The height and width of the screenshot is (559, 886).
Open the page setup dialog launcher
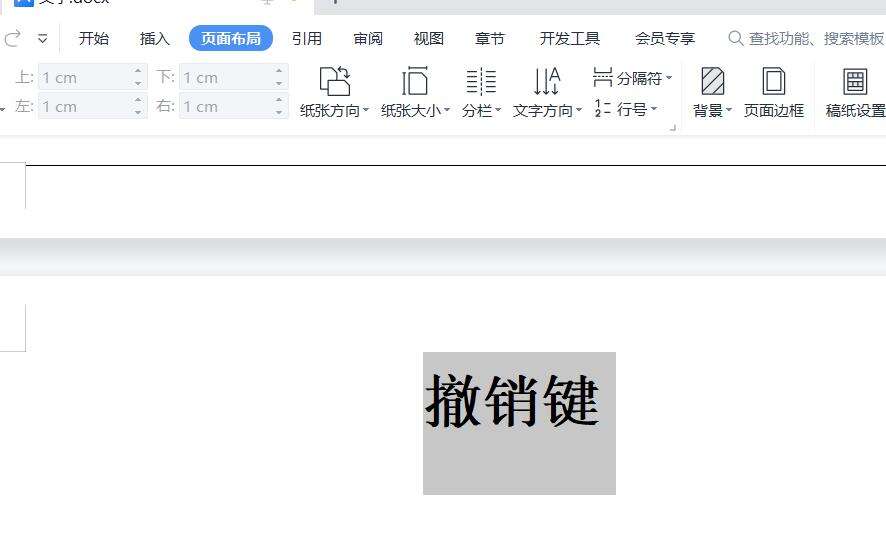pos(672,128)
